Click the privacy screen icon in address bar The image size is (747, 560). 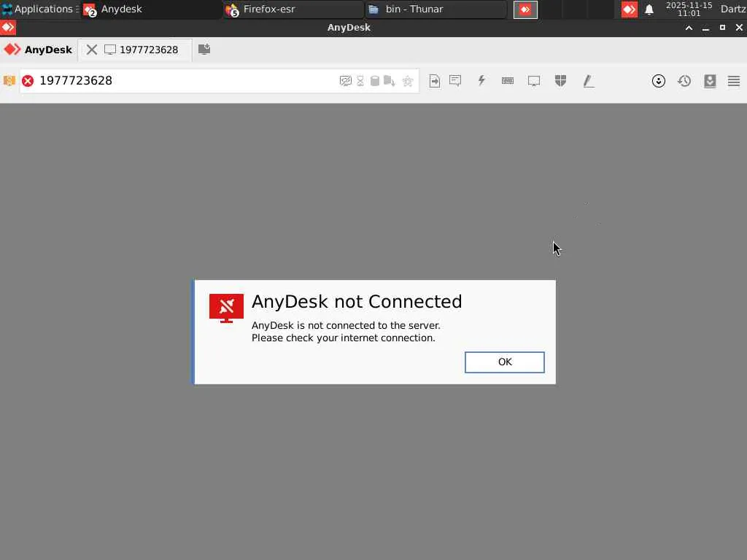pos(345,81)
